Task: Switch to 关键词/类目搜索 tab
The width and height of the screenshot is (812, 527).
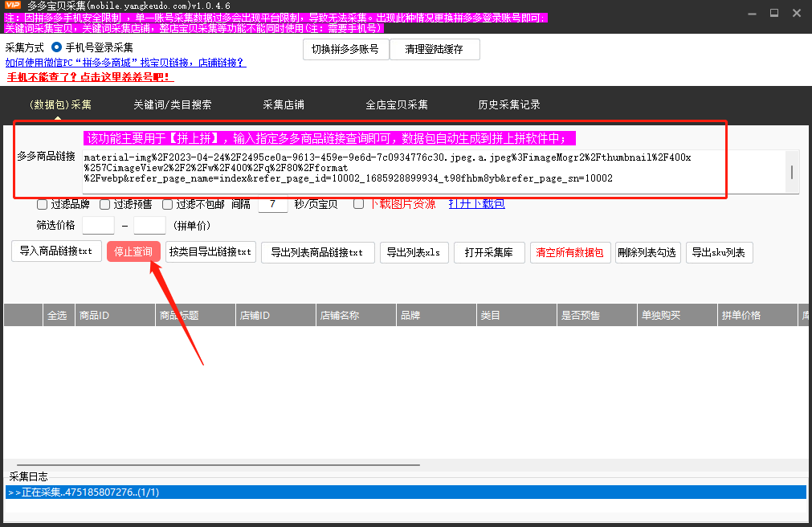Action: 173,104
